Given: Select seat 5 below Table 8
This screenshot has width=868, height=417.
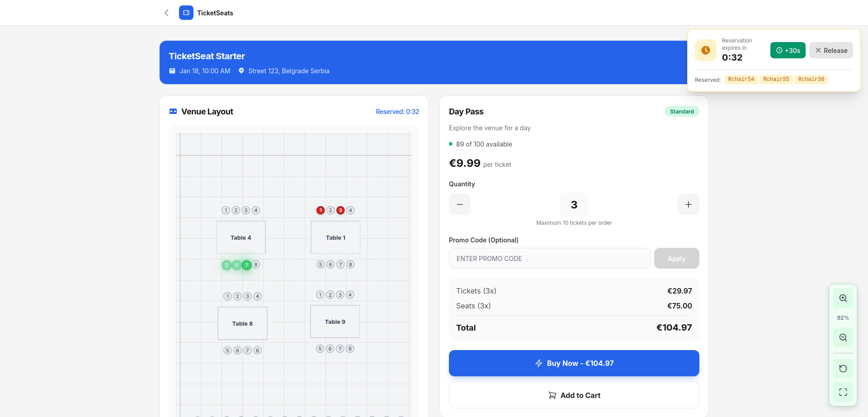Looking at the screenshot, I should pos(227,351).
